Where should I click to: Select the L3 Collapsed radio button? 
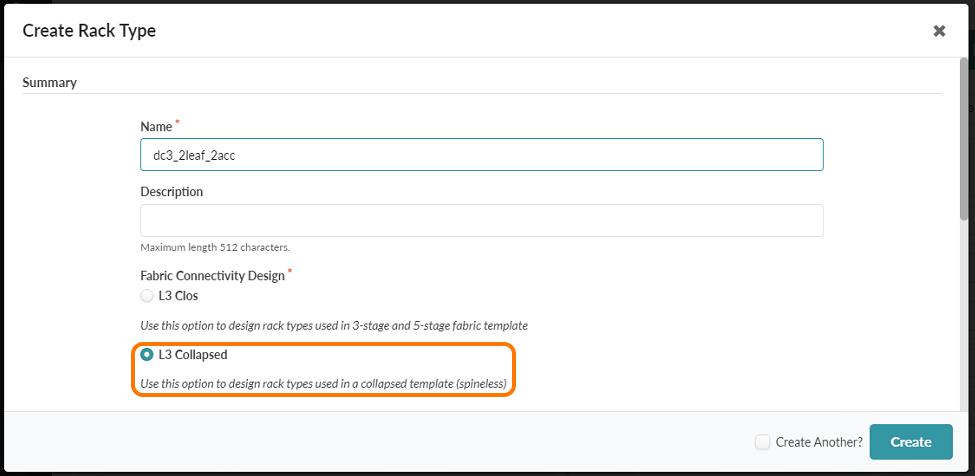pos(147,355)
